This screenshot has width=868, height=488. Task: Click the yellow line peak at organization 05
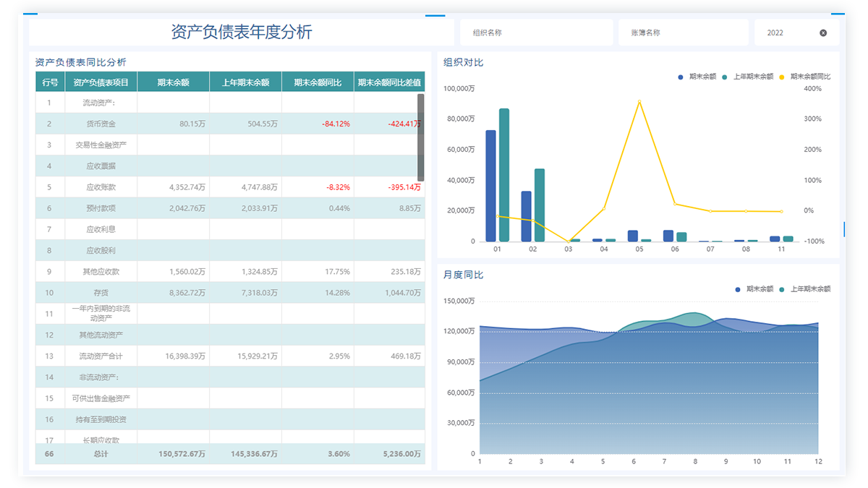pos(639,101)
